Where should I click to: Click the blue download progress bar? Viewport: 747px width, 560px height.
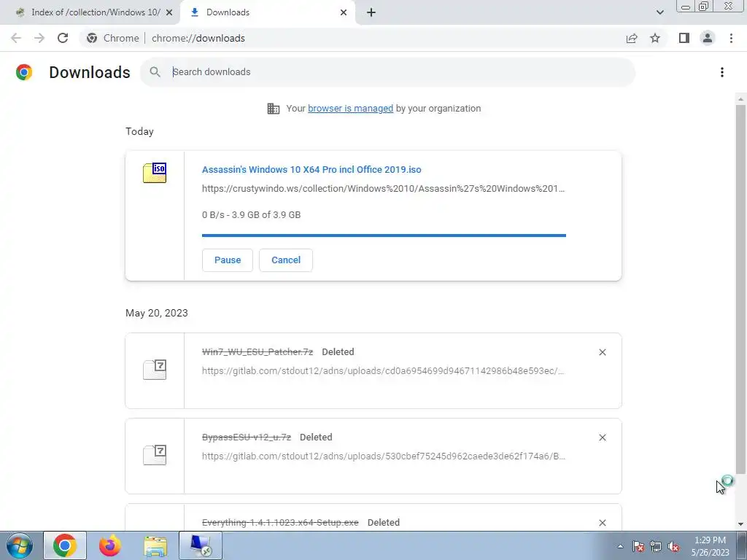point(384,236)
